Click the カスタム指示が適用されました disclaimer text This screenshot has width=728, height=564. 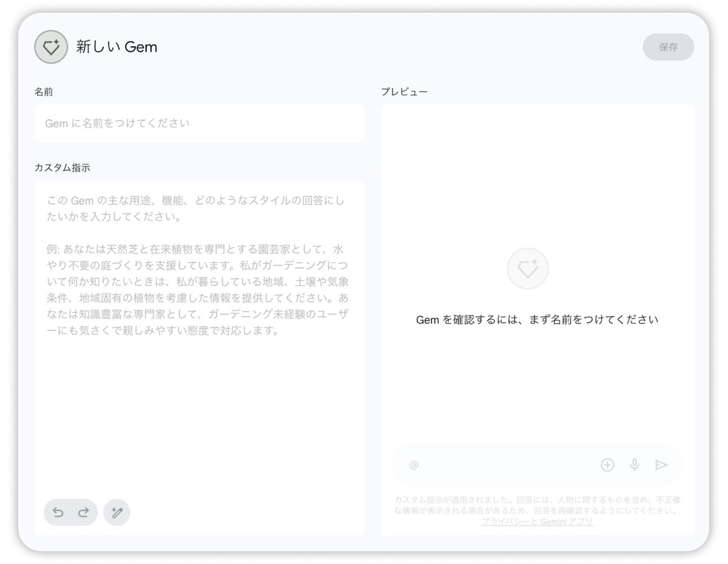[537, 506]
